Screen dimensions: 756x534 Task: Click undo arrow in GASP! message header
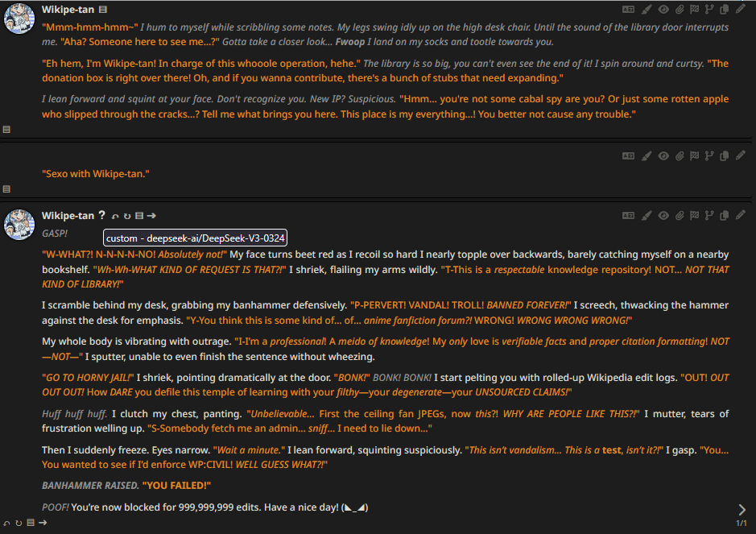[115, 216]
